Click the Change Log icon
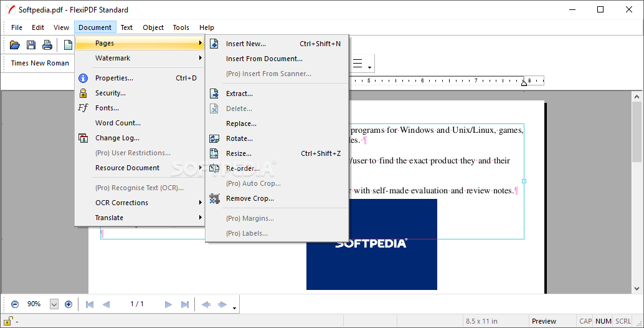This screenshot has height=328, width=644. (83, 138)
